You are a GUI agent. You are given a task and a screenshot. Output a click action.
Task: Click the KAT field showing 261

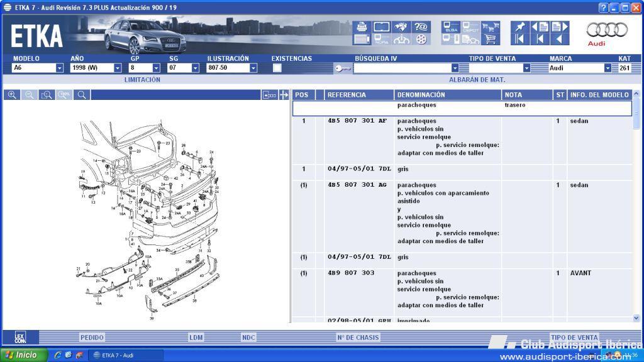pos(625,68)
